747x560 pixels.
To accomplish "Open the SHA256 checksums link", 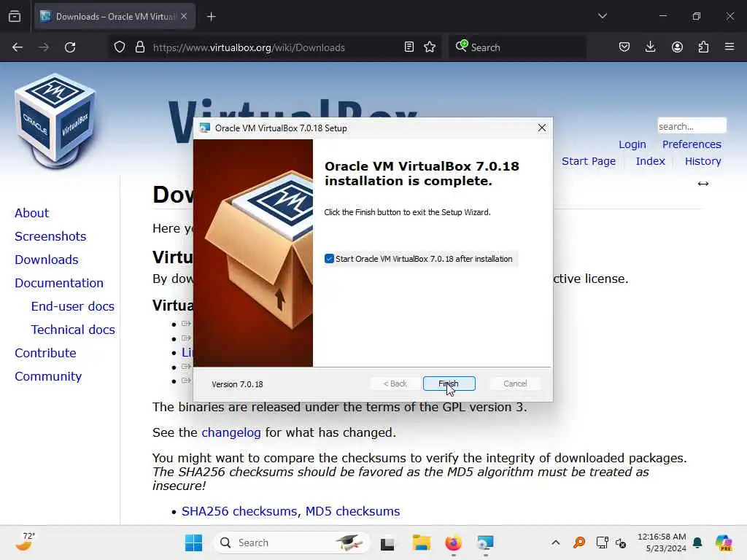I will [239, 511].
